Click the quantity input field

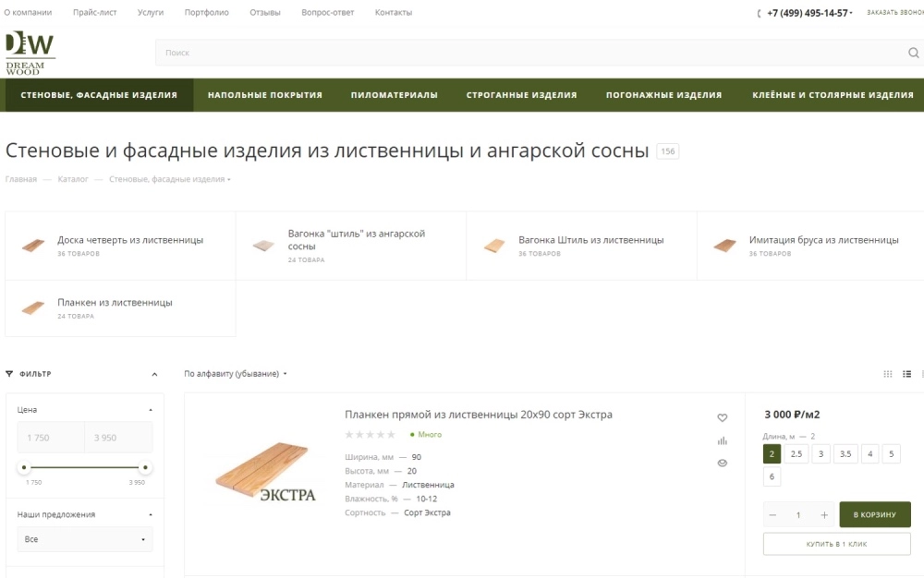798,515
